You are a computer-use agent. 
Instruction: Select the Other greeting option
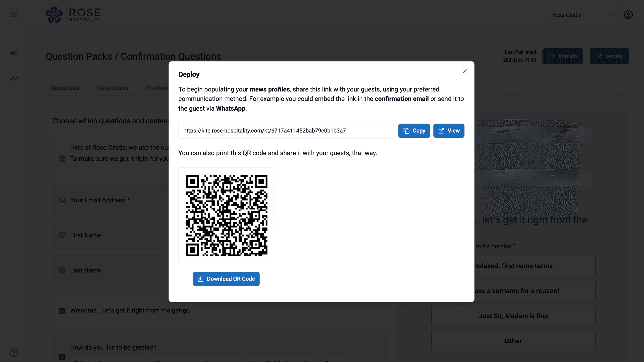pos(513,341)
